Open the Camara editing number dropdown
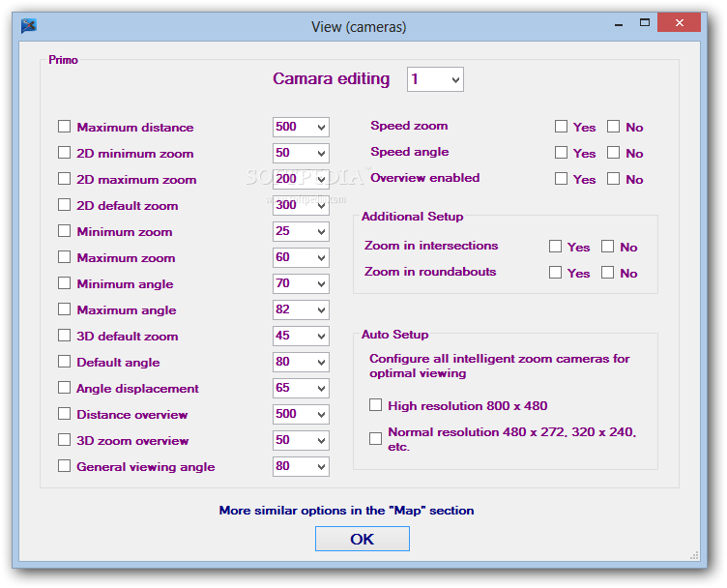The height and width of the screenshot is (588, 727). click(x=435, y=79)
